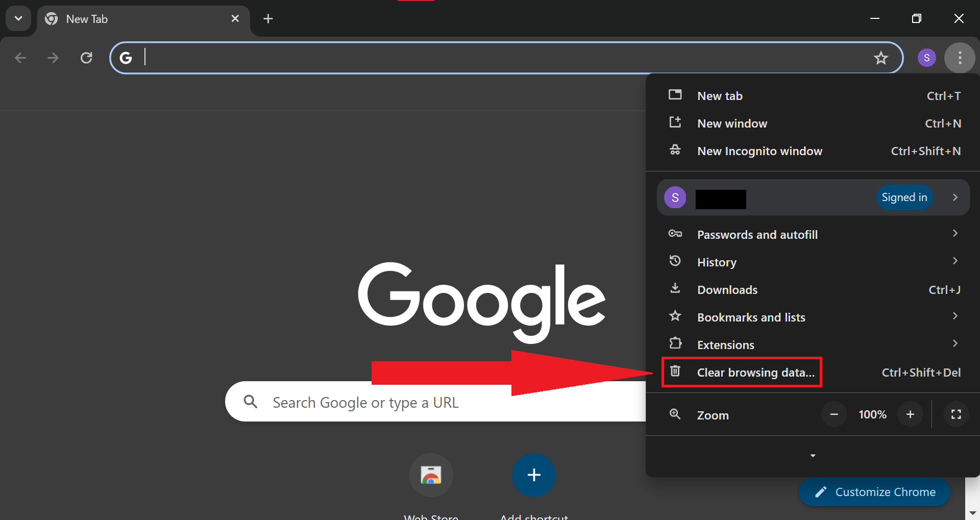
Task: Click the Add shortcut plus button
Action: (534, 475)
